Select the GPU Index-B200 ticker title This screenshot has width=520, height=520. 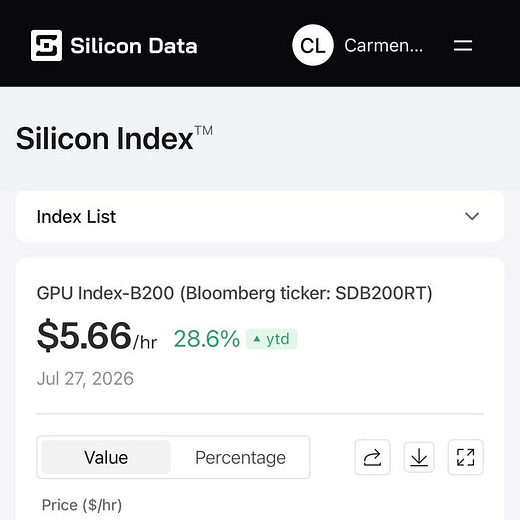tap(234, 293)
